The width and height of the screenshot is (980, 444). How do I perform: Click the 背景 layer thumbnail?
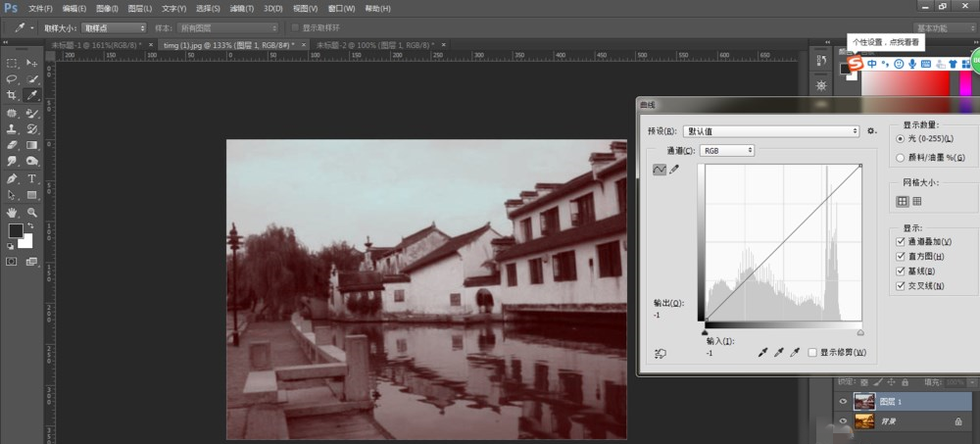pos(864,420)
